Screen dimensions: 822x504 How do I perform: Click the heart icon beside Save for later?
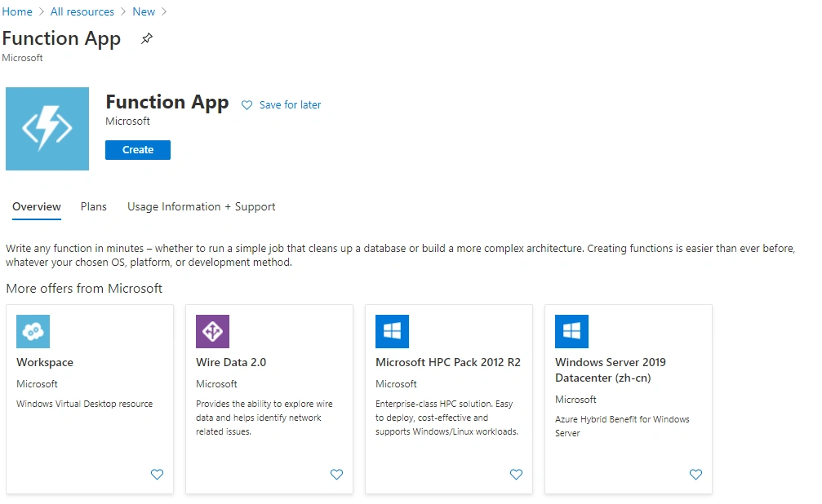pos(247,105)
